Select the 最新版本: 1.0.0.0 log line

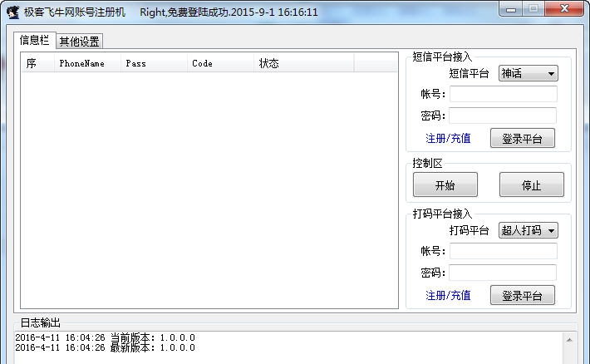click(105, 347)
